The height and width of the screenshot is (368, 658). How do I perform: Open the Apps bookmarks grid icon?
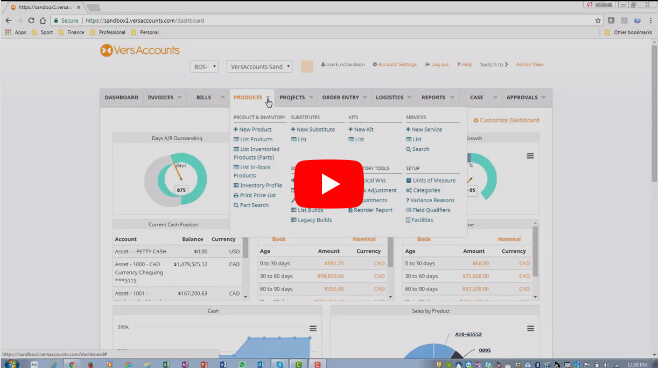[8, 32]
